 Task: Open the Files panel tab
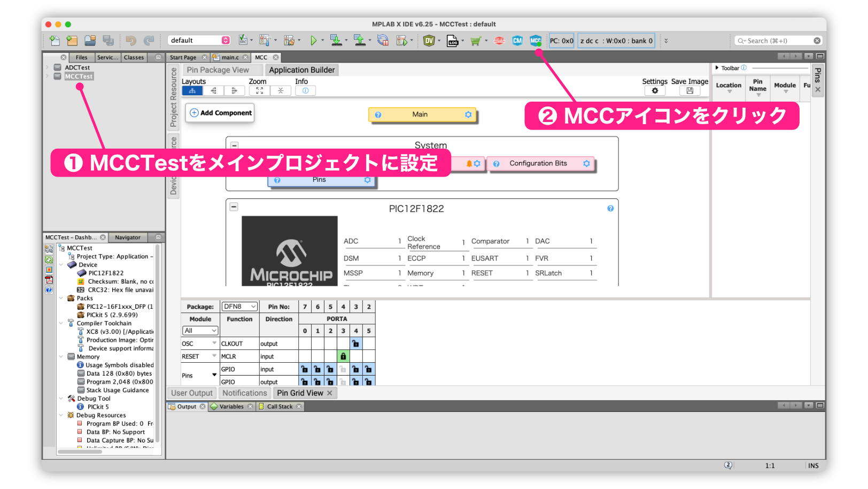click(82, 58)
